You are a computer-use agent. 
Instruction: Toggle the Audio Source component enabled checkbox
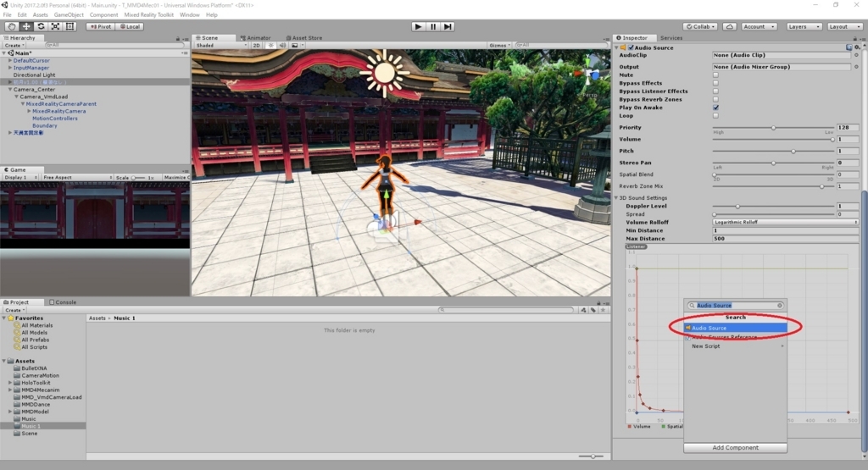[631, 47]
